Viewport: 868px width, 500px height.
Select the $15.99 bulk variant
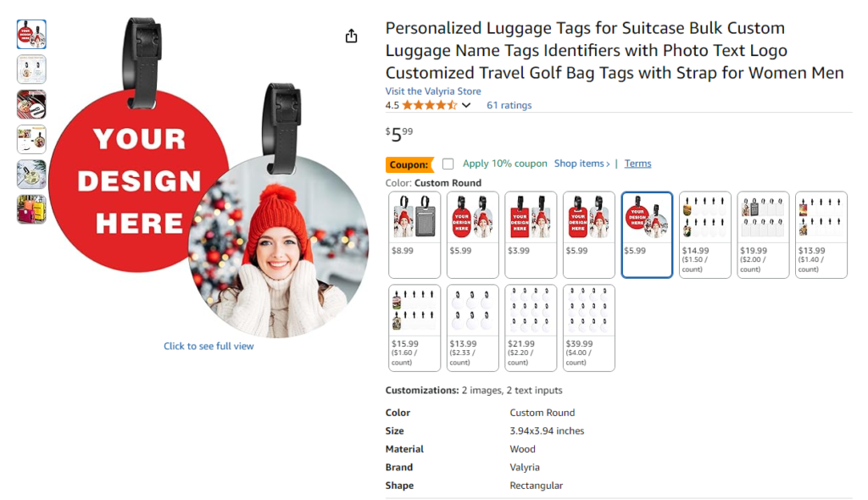click(415, 328)
